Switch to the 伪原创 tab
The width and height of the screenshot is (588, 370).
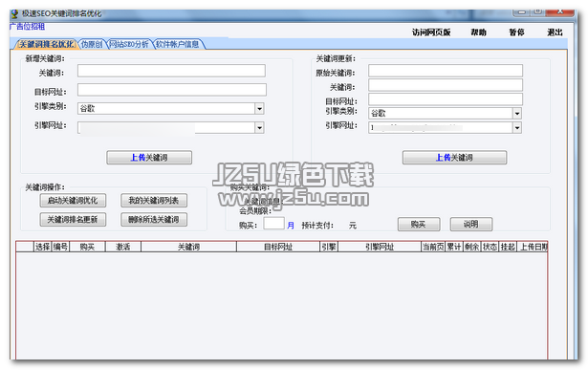pos(92,44)
